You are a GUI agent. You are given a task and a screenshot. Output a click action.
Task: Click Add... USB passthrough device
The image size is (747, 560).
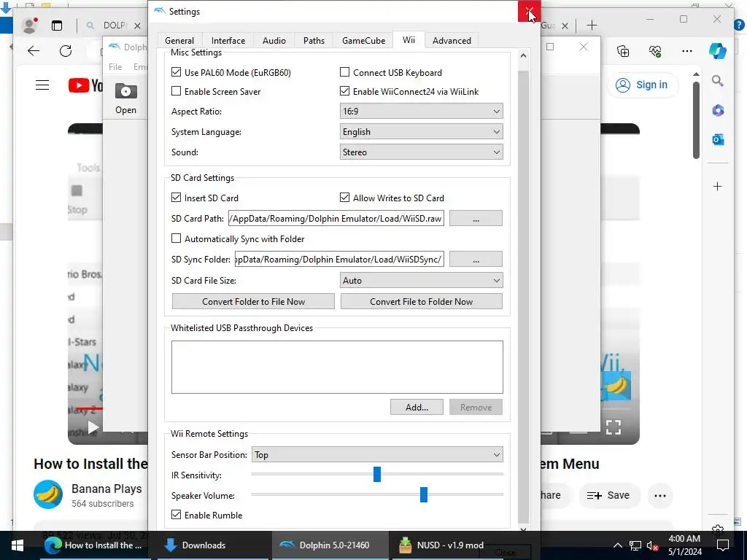[417, 407]
